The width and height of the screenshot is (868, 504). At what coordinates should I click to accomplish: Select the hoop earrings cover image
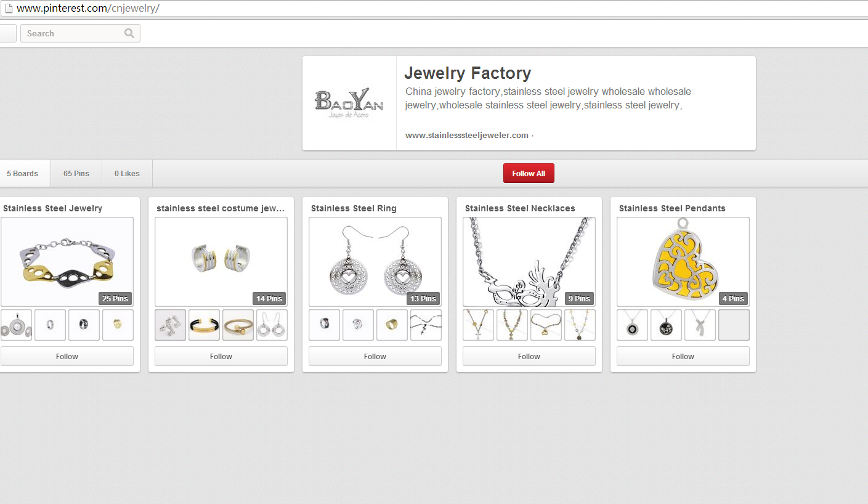(221, 262)
